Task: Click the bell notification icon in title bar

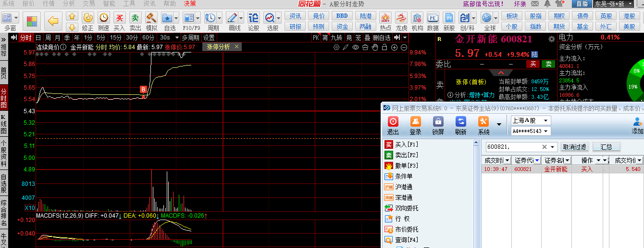Action: coord(547,3)
